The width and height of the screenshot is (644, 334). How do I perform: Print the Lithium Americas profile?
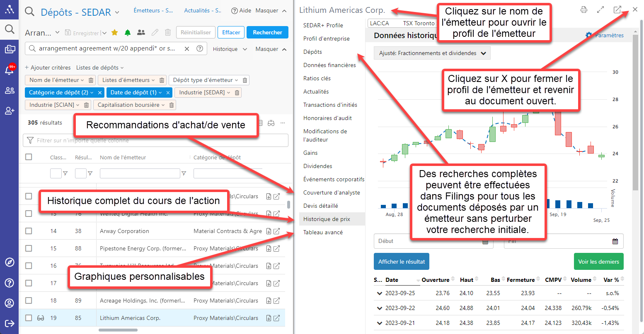(584, 10)
